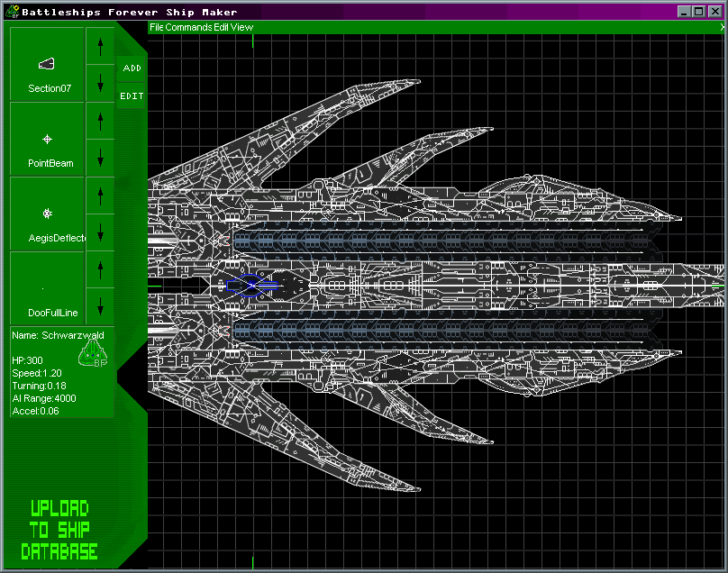Screen dimensions: 728x573
Task: Select the blue-outlined core section on ship
Action: (252, 285)
